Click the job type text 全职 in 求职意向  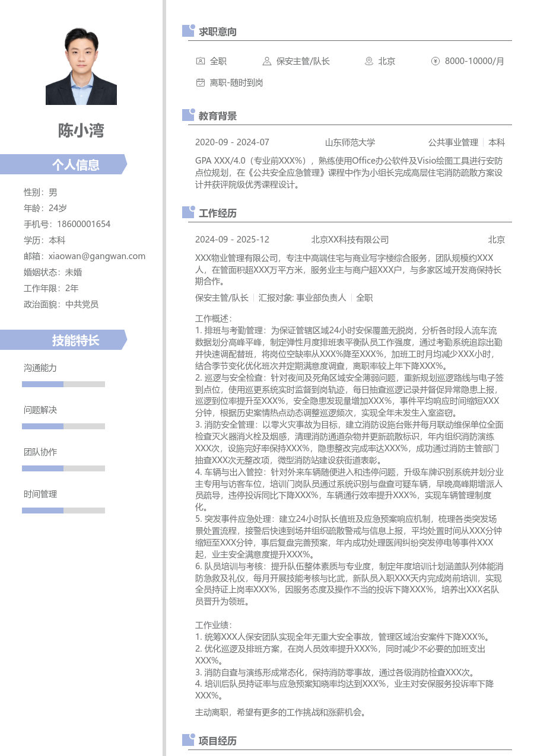pyautogui.click(x=218, y=61)
